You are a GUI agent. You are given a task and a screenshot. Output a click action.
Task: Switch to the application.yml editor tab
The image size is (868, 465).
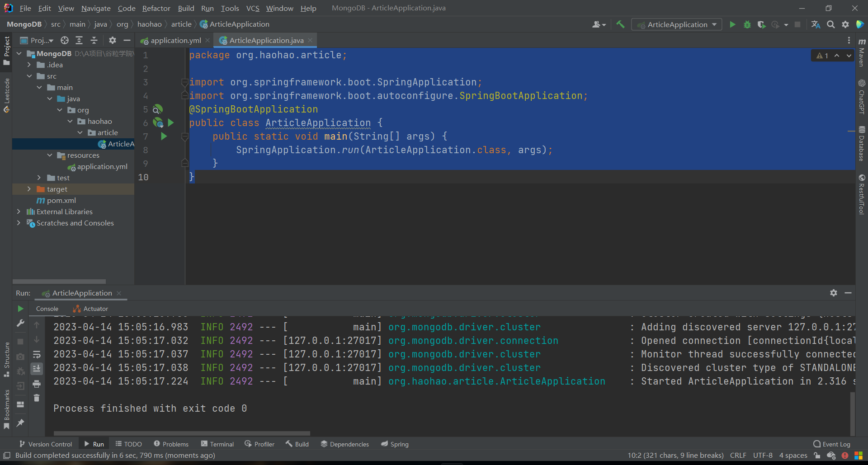[171, 40]
